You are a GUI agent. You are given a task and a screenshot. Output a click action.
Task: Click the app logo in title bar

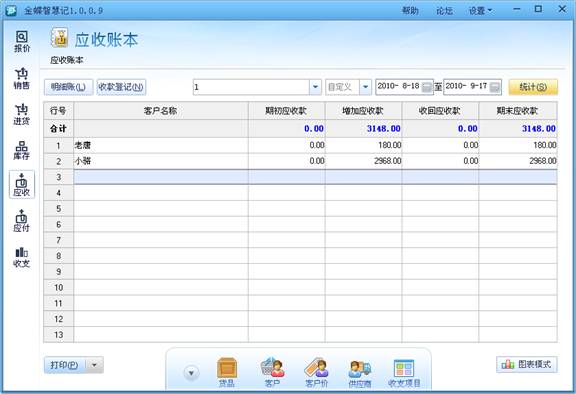pyautogui.click(x=11, y=10)
